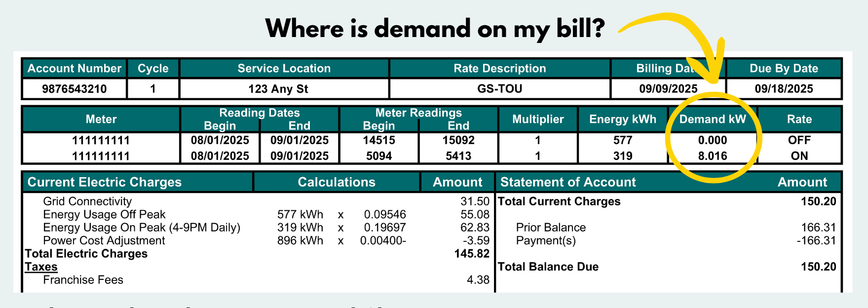Image resolution: width=868 pixels, height=308 pixels.
Task: Select the GS-TOU rate description value
Action: (499, 89)
